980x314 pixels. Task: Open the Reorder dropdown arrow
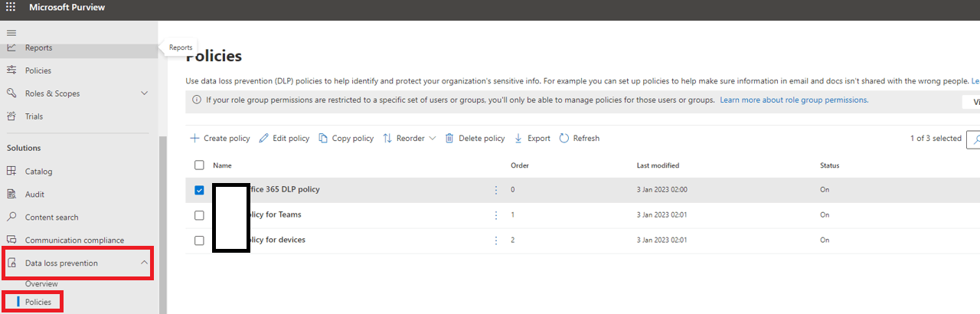click(433, 139)
